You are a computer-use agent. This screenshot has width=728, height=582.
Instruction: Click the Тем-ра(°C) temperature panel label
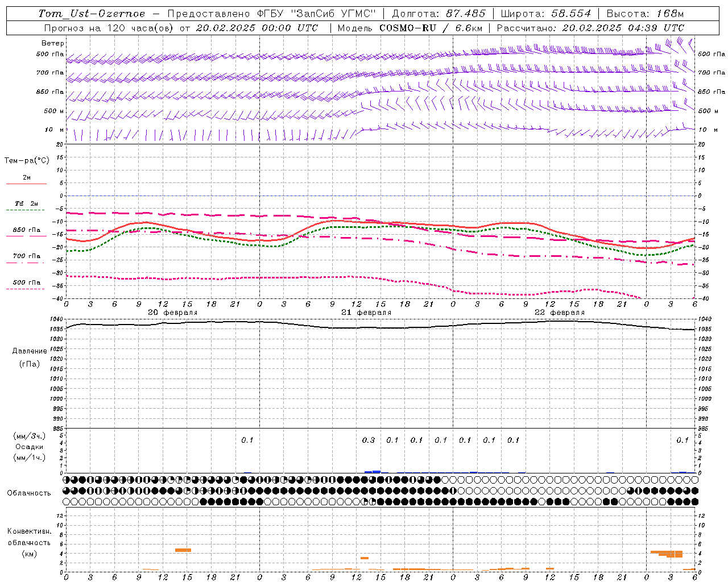27,161
